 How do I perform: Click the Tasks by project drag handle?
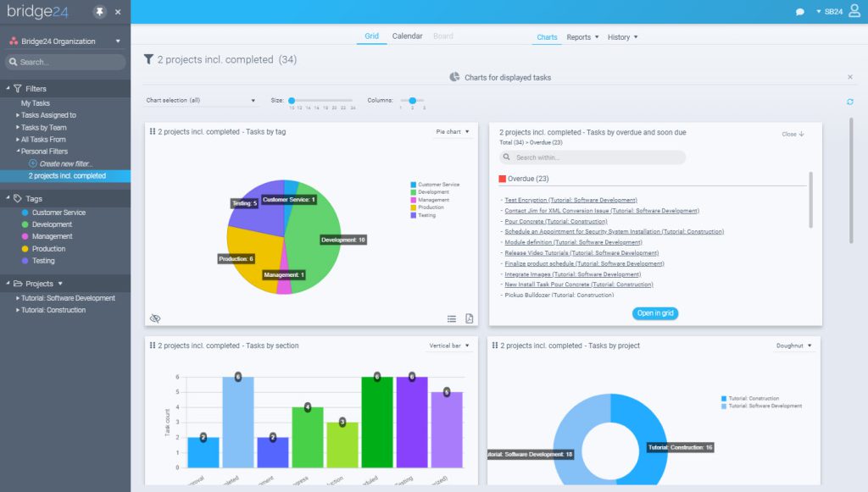(x=495, y=345)
